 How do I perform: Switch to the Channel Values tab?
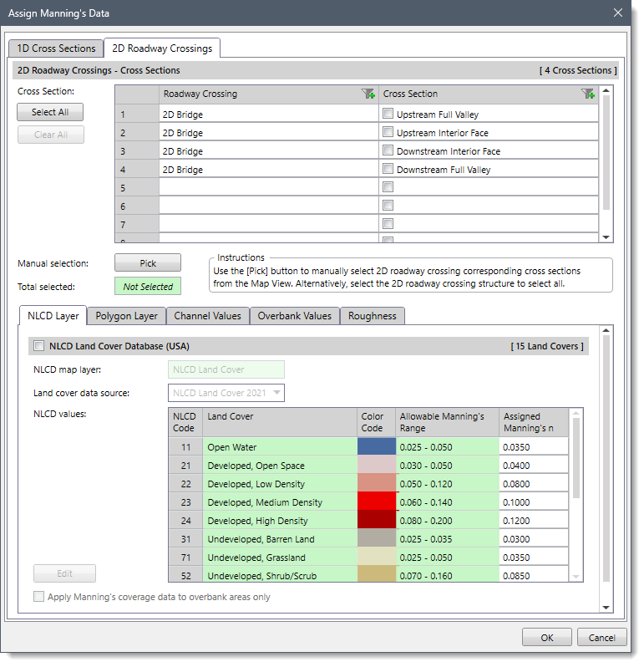[x=208, y=316]
